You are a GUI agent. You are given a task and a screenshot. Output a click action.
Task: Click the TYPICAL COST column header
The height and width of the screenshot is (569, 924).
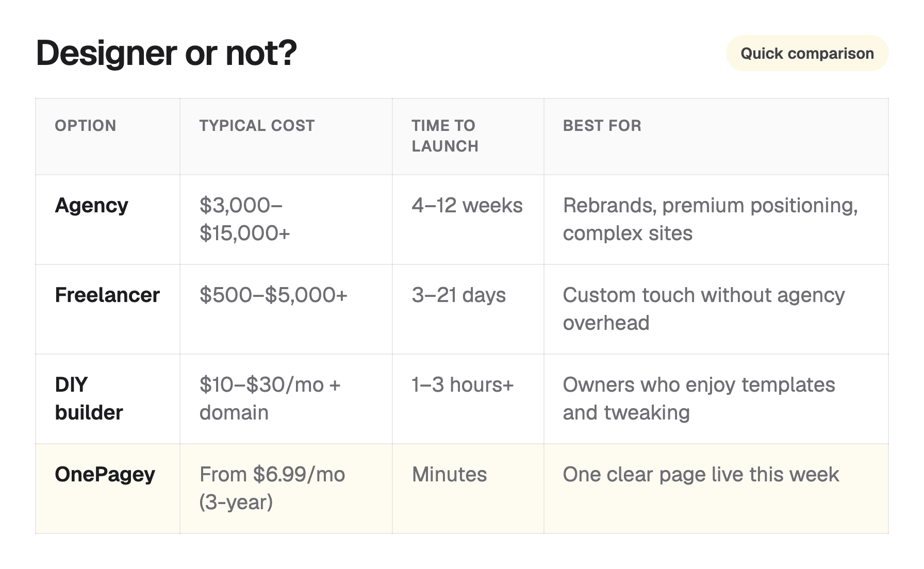(286, 137)
